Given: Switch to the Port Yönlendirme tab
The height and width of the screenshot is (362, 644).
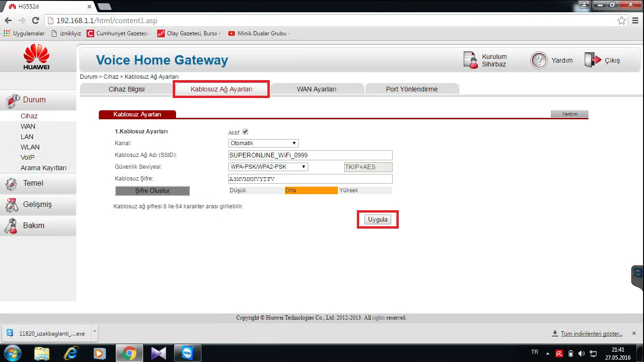Looking at the screenshot, I should (411, 89).
